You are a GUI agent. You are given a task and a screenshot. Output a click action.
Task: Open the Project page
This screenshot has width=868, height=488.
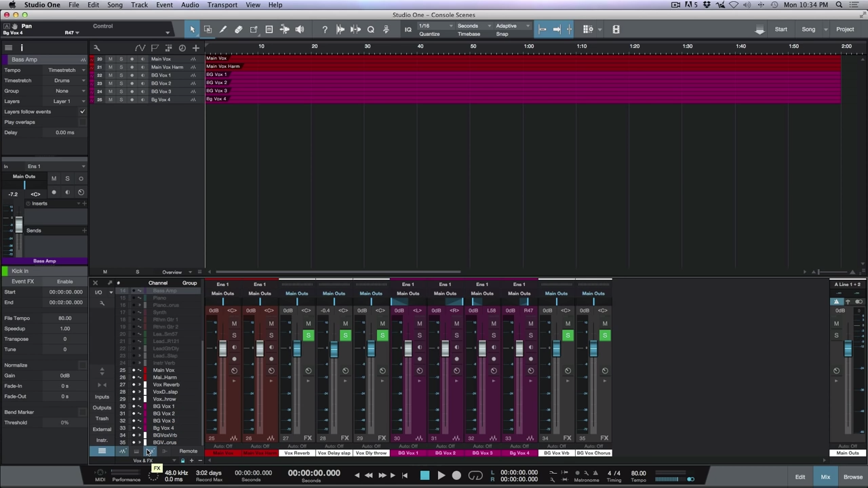click(x=845, y=29)
